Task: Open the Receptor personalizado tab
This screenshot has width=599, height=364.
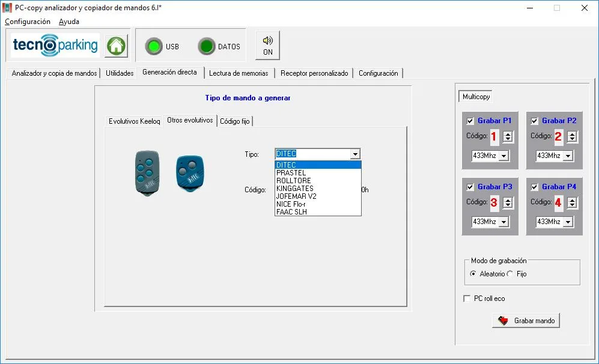Action: coord(314,73)
